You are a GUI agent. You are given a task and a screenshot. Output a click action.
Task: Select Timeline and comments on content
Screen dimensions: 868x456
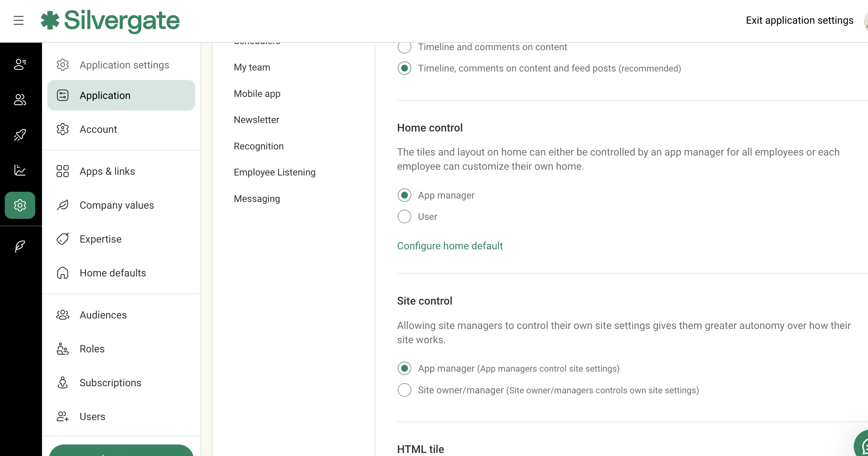click(x=404, y=47)
